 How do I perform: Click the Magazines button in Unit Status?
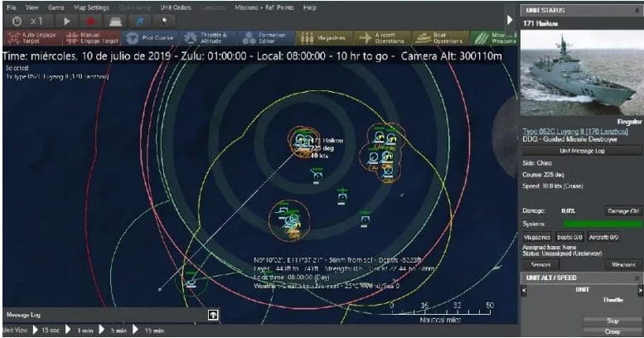537,238
